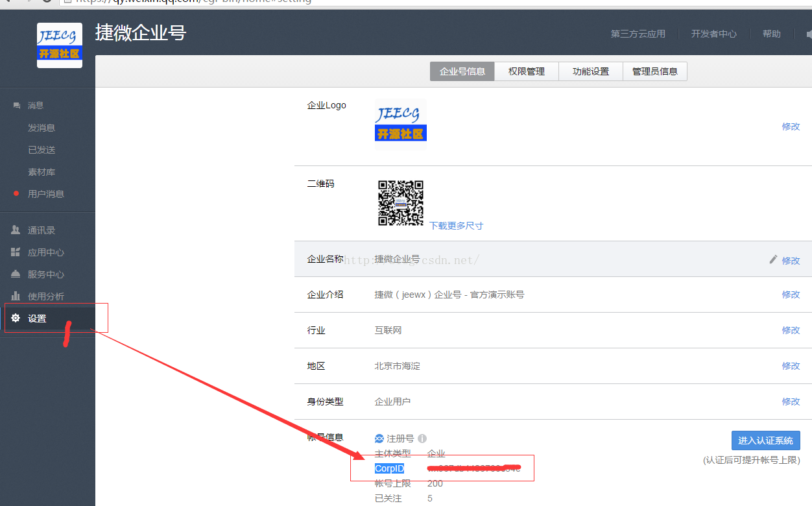The height and width of the screenshot is (506, 812).
Task: Click 修改 for 地区
Action: pyautogui.click(x=791, y=366)
